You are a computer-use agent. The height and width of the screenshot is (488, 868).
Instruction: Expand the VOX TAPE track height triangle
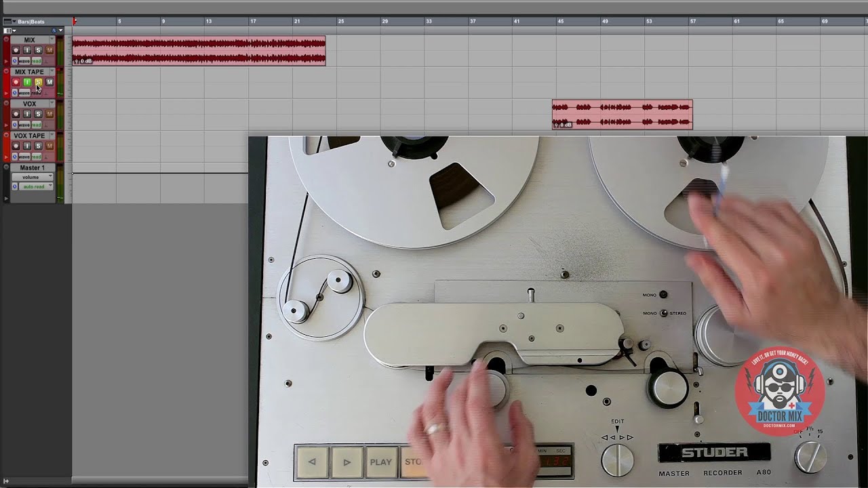pyautogui.click(x=6, y=157)
